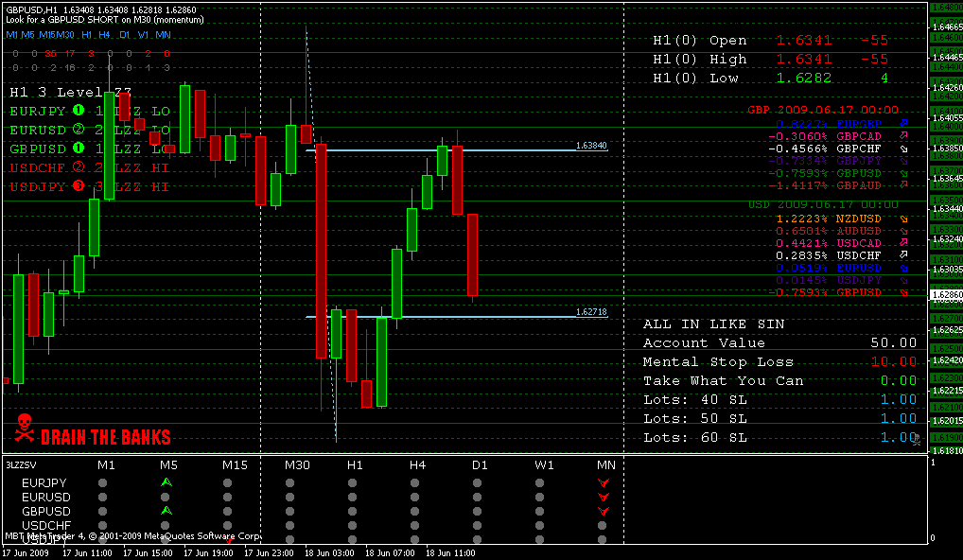The width and height of the screenshot is (963, 560).
Task: Click the 'Lots: 40 SL' row
Action: pyautogui.click(x=780, y=400)
